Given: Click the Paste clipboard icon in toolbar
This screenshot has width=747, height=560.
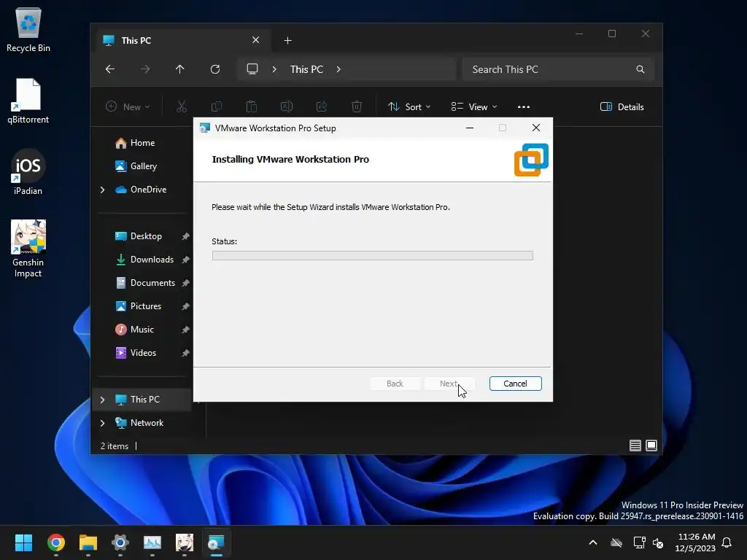Looking at the screenshot, I should click(x=251, y=106).
